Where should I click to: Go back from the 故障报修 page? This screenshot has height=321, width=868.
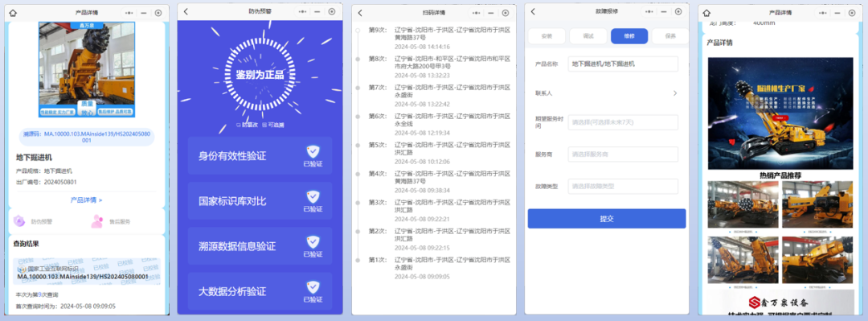pyautogui.click(x=533, y=11)
